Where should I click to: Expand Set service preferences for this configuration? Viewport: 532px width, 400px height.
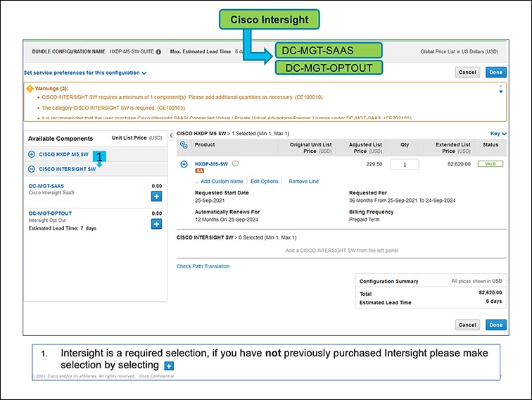click(85, 72)
